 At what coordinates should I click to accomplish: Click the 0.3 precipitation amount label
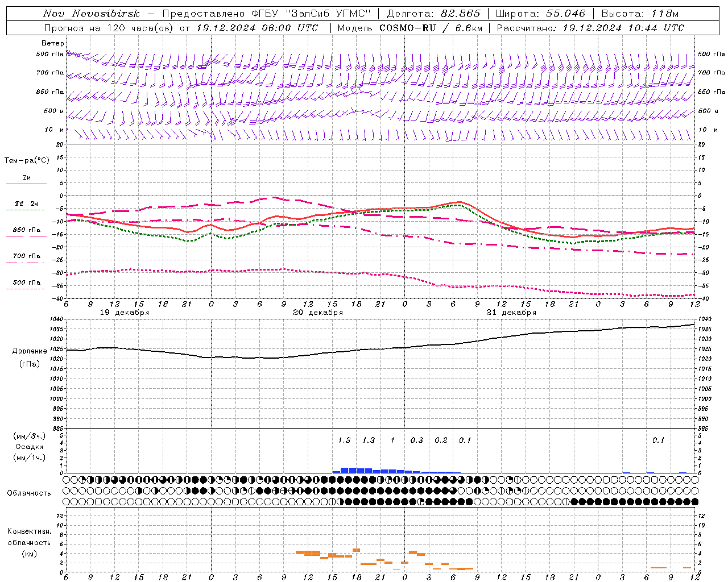417,440
